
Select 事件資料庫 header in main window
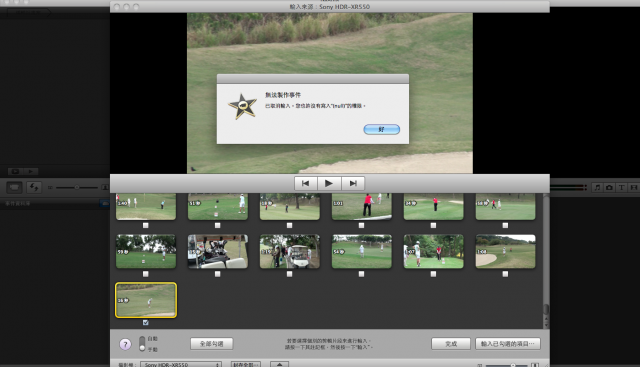[x=18, y=203]
